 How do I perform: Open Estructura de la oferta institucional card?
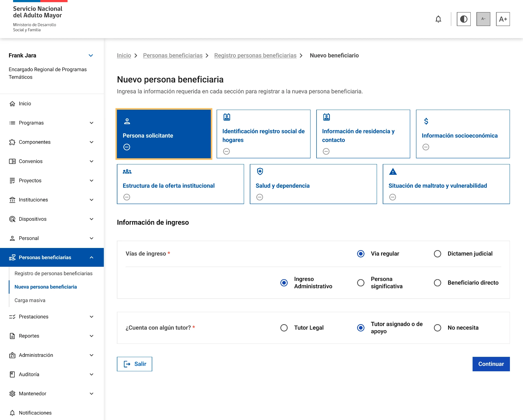pos(180,184)
